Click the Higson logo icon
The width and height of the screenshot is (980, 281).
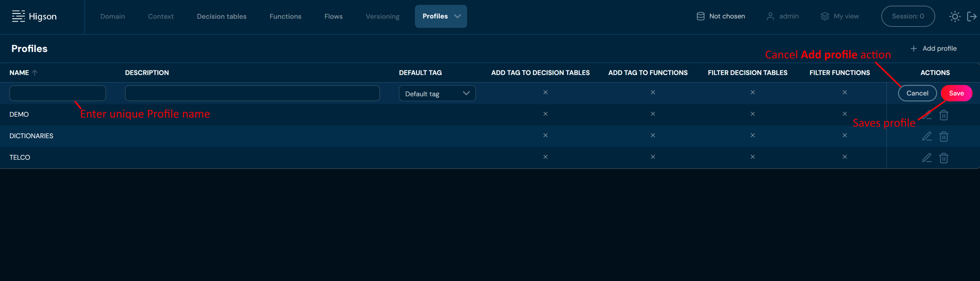[18, 16]
